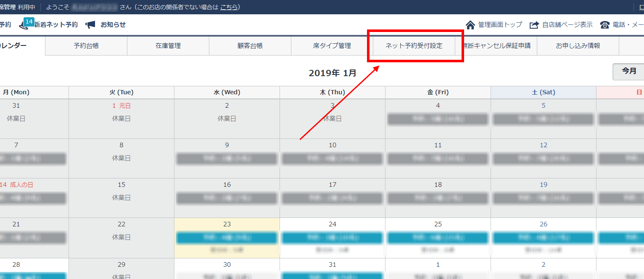Viewport: 644px width, 279px height.
Task: Click the home icon for 管理画面トップ
Action: (470, 25)
